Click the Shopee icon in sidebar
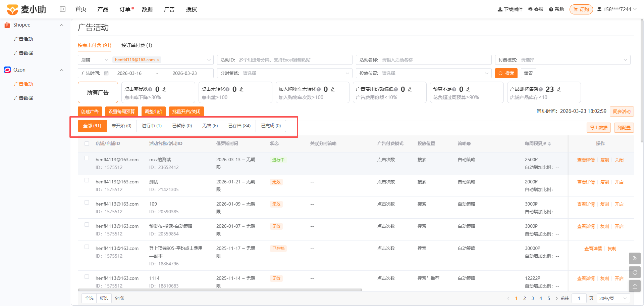 click(x=7, y=25)
